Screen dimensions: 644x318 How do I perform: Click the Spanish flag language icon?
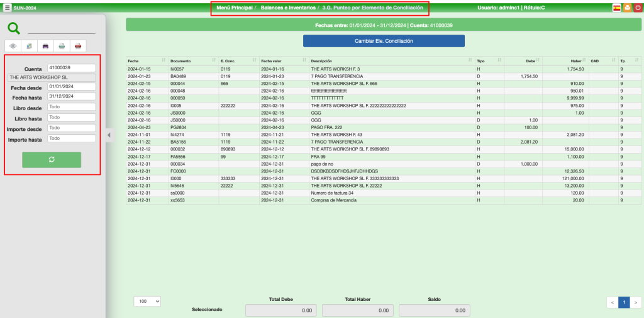point(616,8)
